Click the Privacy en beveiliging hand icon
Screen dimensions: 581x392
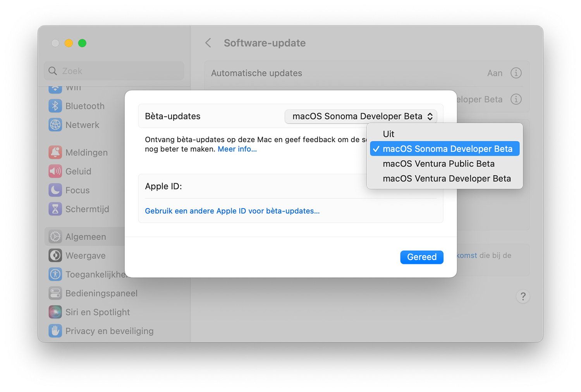click(55, 331)
